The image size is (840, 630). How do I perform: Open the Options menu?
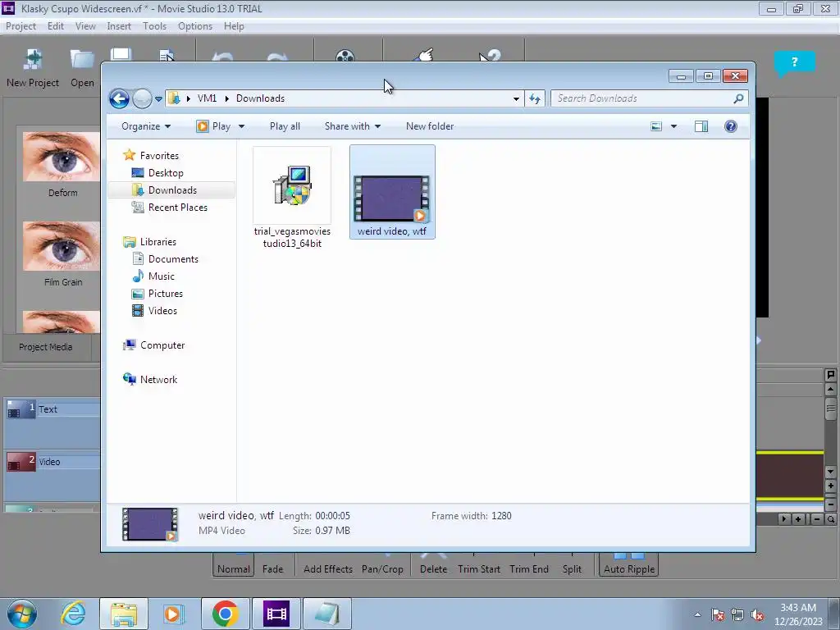point(195,26)
